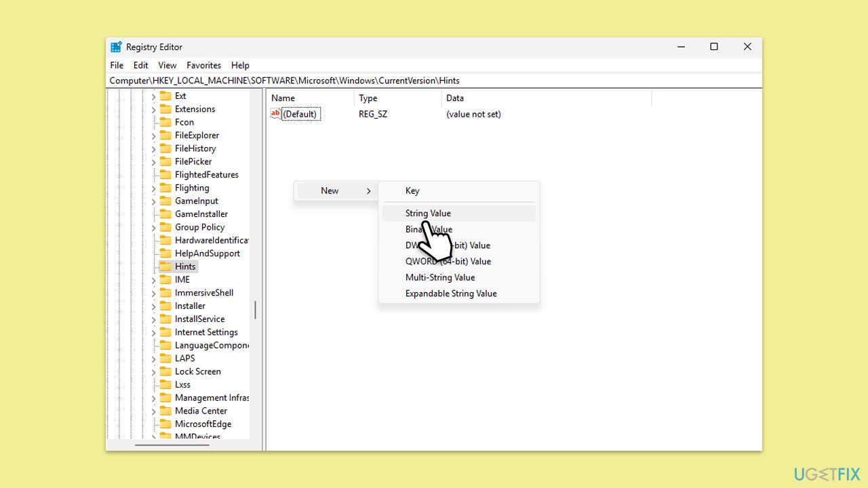Image resolution: width=868 pixels, height=488 pixels.
Task: Click the FlightedFeatures folder icon
Action: click(165, 174)
